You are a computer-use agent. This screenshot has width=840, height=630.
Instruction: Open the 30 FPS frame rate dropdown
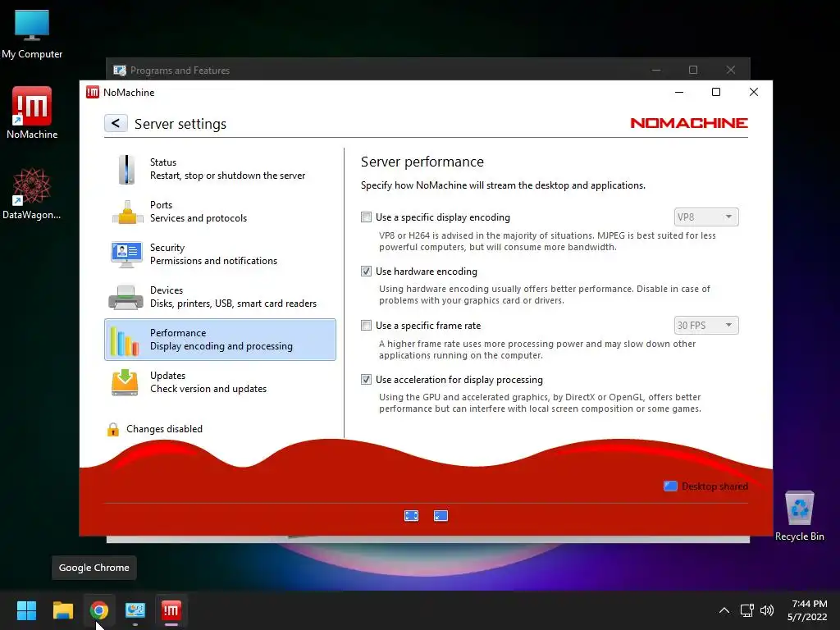click(706, 325)
